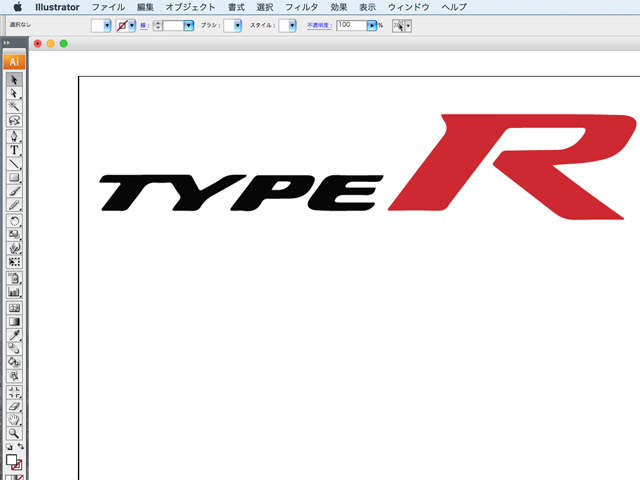This screenshot has height=480, width=640.
Task: Click the opacity value field showing 100
Action: tap(351, 25)
